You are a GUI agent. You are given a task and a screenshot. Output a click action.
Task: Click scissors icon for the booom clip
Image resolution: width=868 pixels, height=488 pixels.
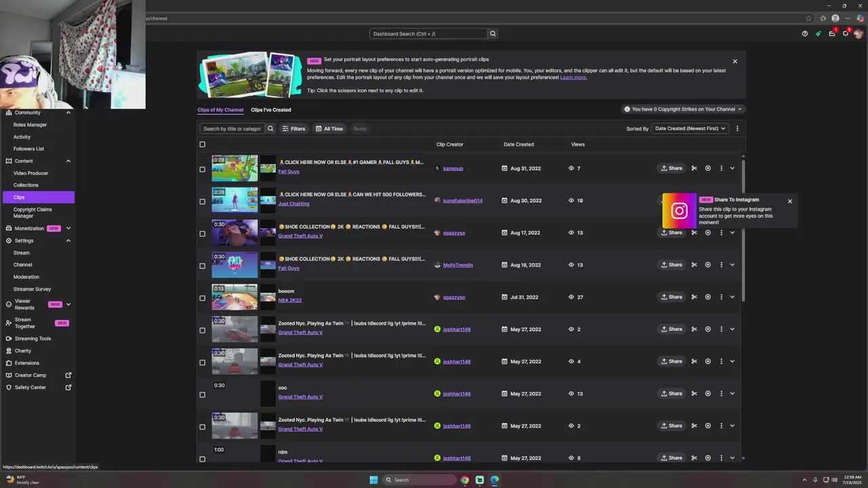(694, 297)
